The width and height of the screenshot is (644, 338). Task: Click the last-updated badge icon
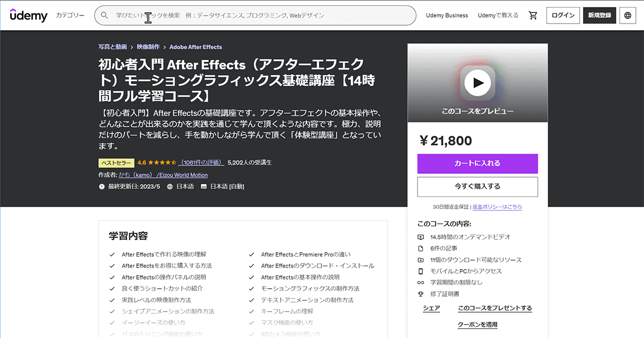[x=102, y=187]
